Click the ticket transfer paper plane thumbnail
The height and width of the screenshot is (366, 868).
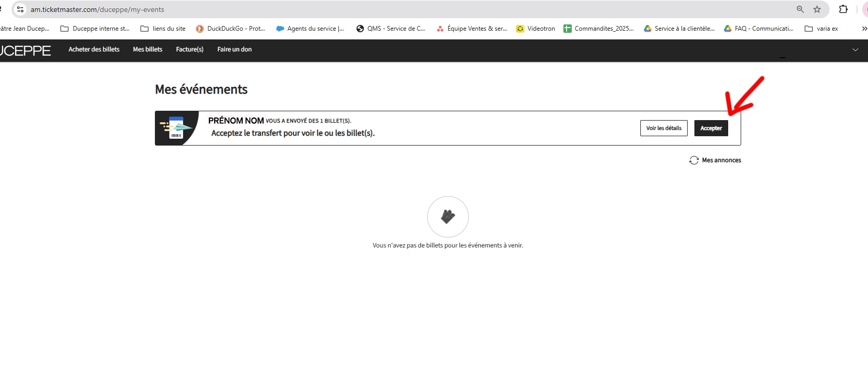click(x=177, y=128)
